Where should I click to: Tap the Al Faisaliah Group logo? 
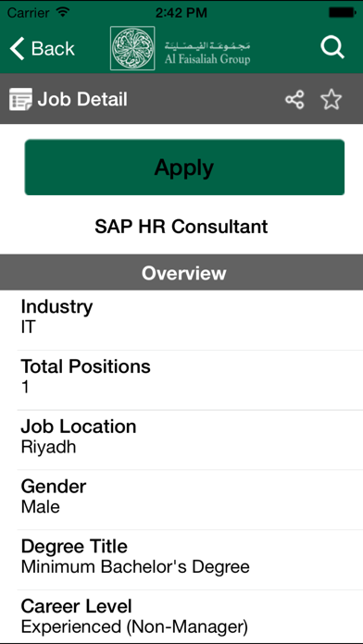coord(180,48)
